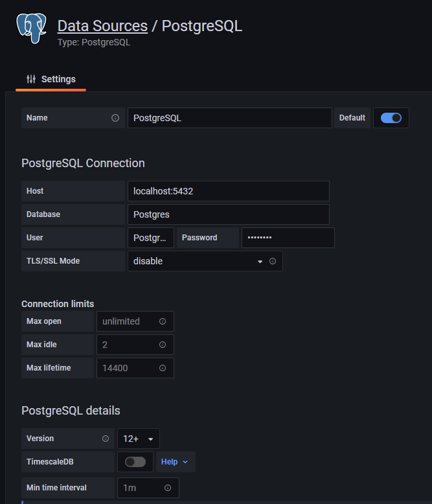Screen dimensions: 432x504
Task: Click the Database input field
Action: pos(229,214)
